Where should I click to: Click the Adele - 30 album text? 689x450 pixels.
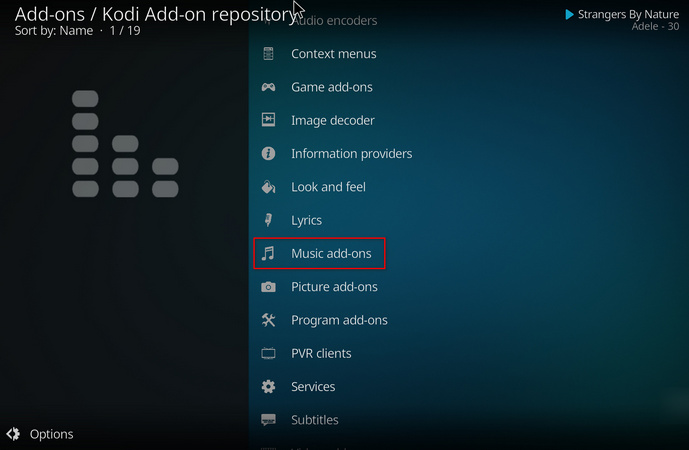coord(655,26)
